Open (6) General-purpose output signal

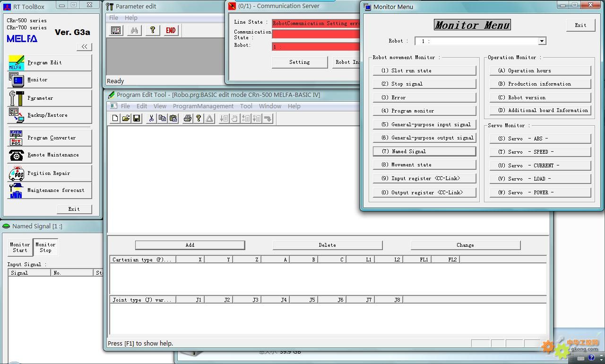click(424, 138)
